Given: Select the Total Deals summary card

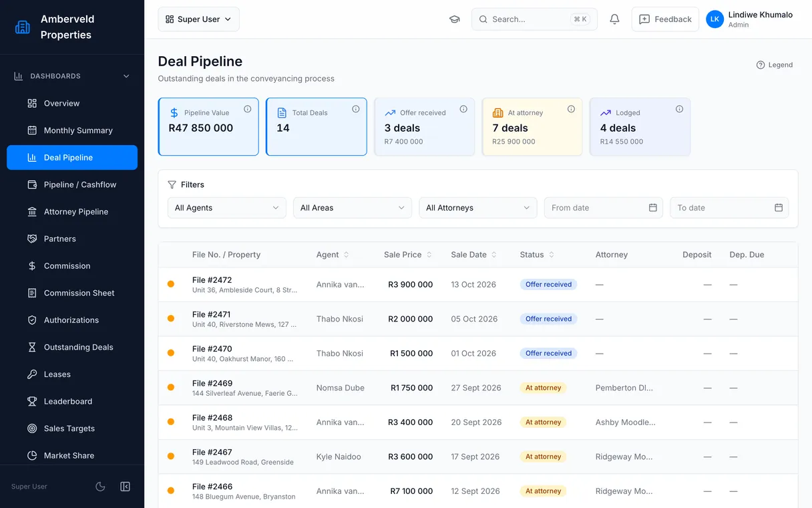Looking at the screenshot, I should [317, 127].
